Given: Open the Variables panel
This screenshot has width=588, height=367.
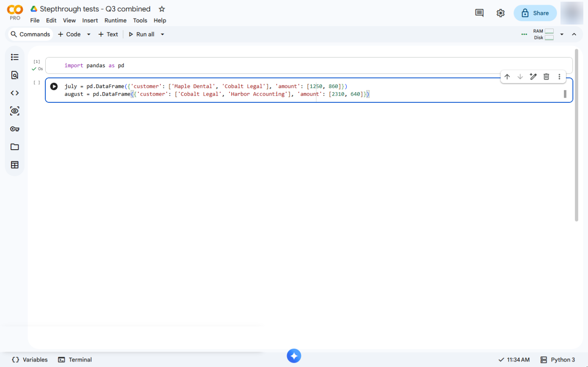Looking at the screenshot, I should tap(30, 360).
